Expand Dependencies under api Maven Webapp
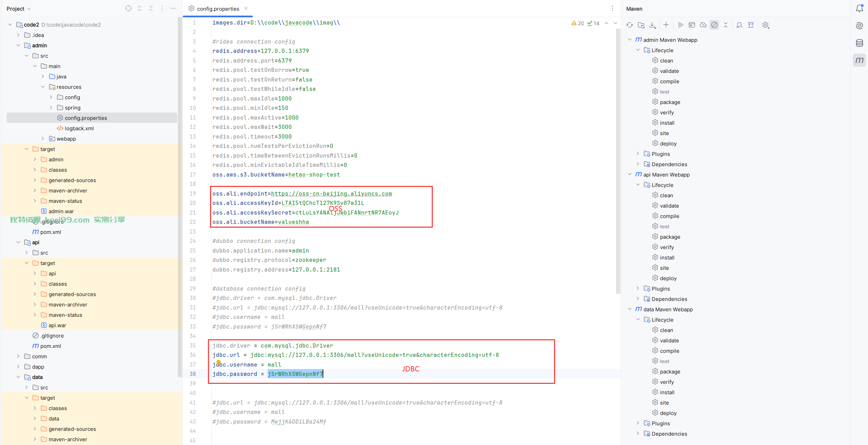Viewport: 868px width, 445px height. pyautogui.click(x=638, y=299)
